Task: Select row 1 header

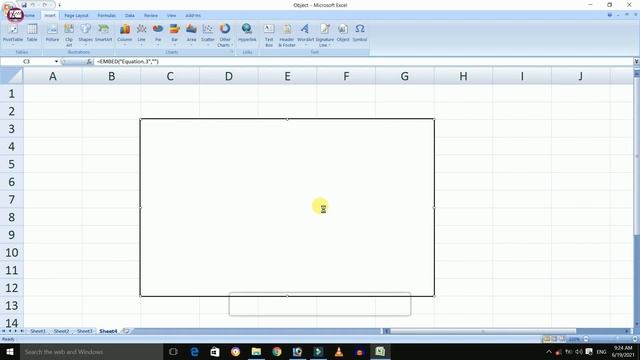Action: [x=11, y=93]
